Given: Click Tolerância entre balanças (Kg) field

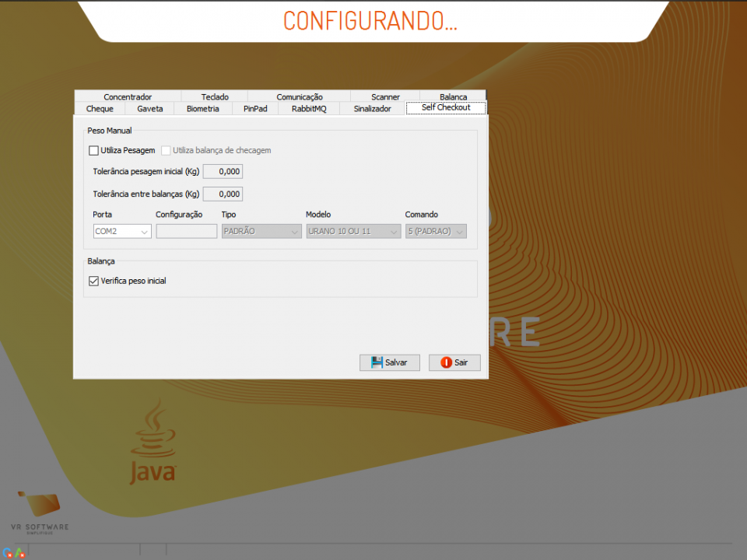Looking at the screenshot, I should pyautogui.click(x=223, y=194).
